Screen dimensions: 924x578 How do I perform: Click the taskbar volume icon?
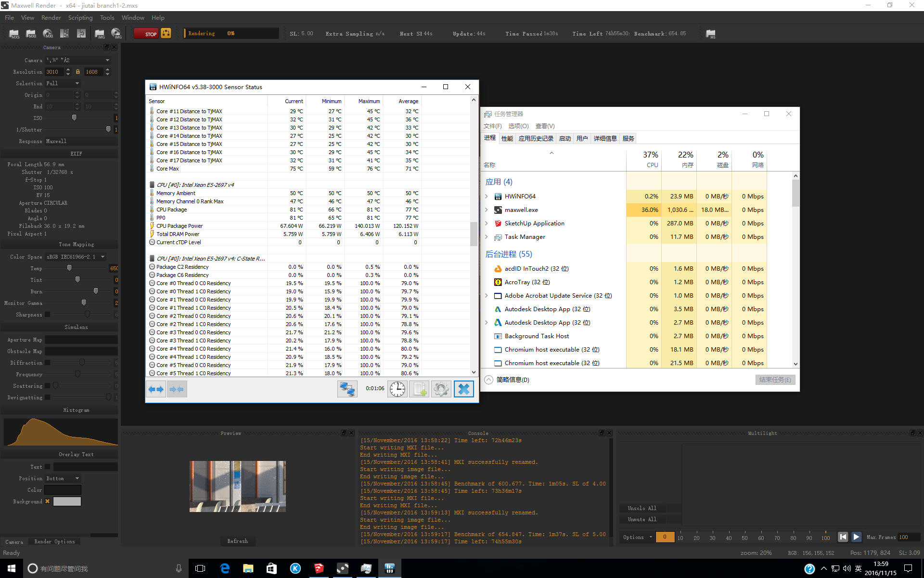(x=847, y=568)
